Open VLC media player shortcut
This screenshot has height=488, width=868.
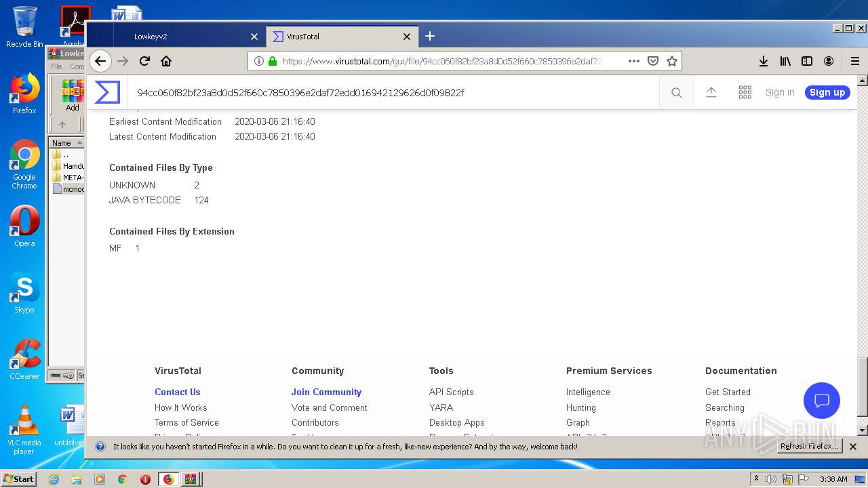[x=24, y=430]
